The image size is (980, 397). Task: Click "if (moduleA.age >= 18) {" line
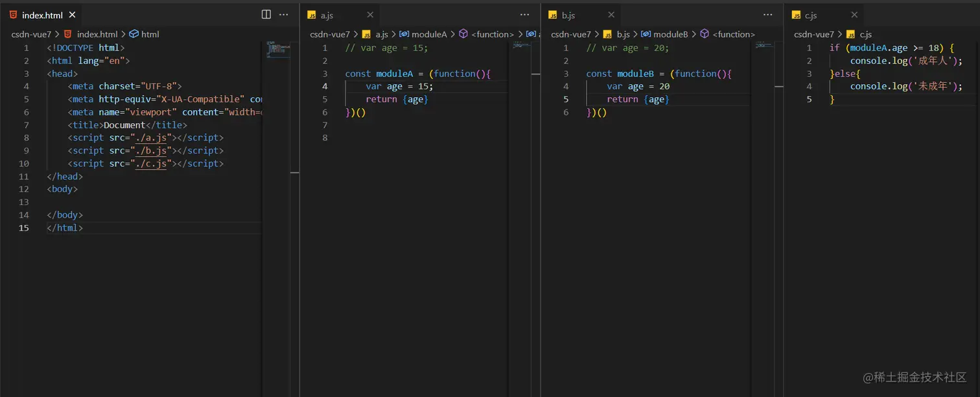(892, 48)
